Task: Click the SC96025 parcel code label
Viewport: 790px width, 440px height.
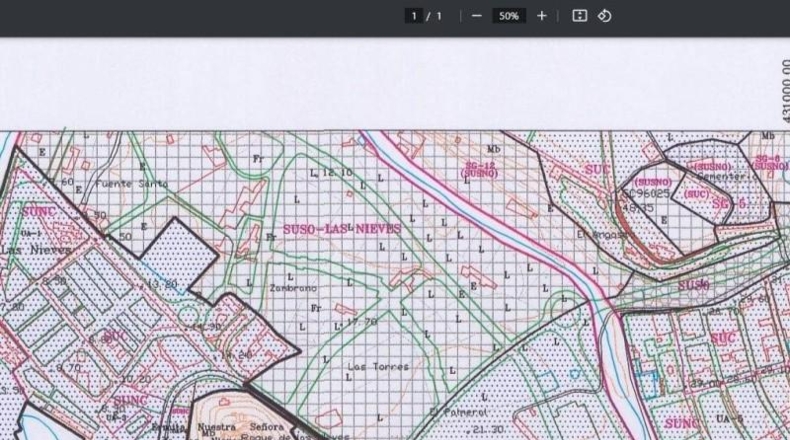Action: [645, 194]
